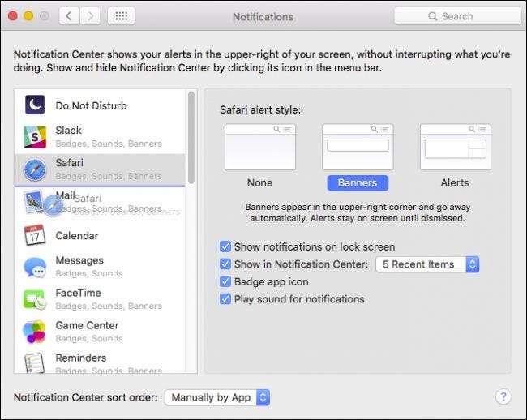
Task: Uncheck Show notifications on lock screen
Action: [x=225, y=246]
